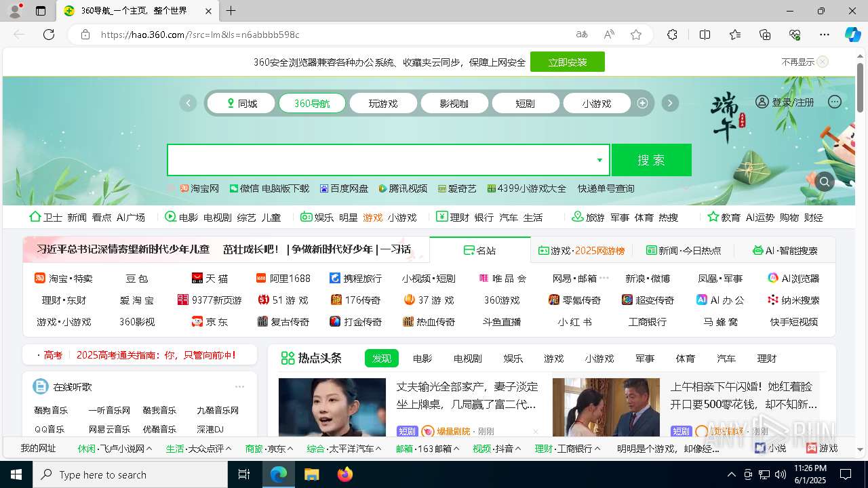
Task: Open the Edge profile icon
Action: coord(14,11)
